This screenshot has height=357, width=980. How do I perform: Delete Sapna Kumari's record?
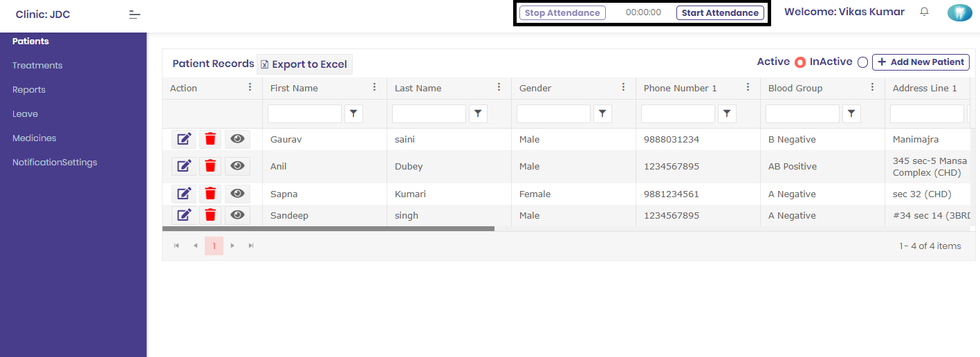tap(210, 194)
